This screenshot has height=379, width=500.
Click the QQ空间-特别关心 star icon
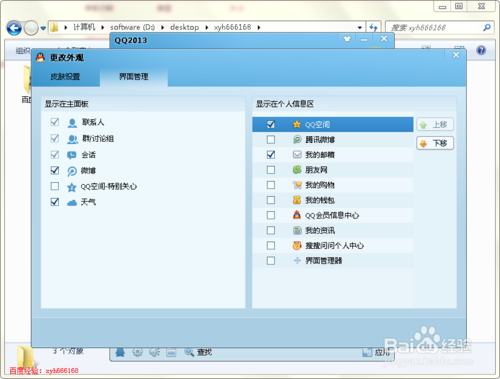click(72, 187)
